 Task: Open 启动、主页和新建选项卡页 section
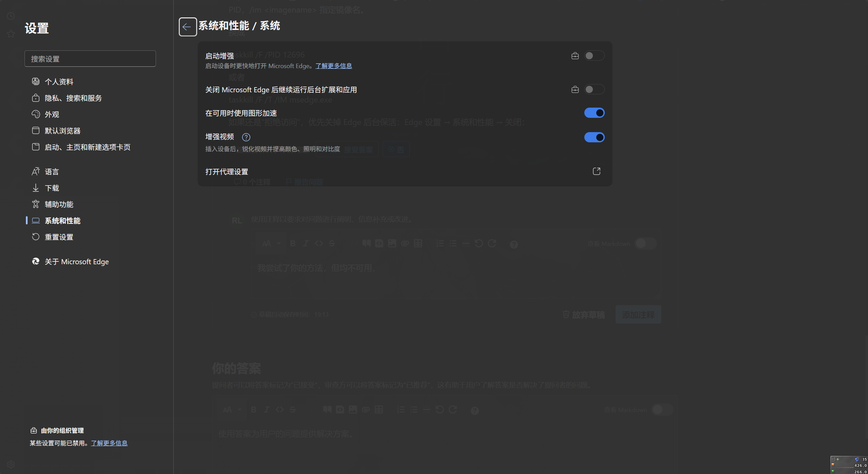(88, 147)
